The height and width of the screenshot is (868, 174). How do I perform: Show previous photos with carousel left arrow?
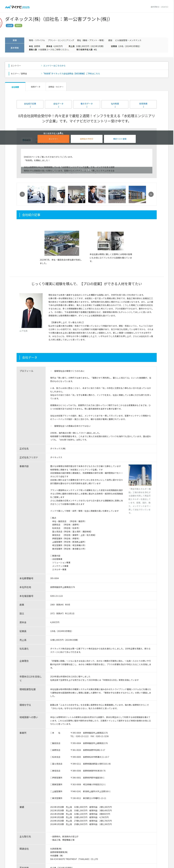(22, 194)
